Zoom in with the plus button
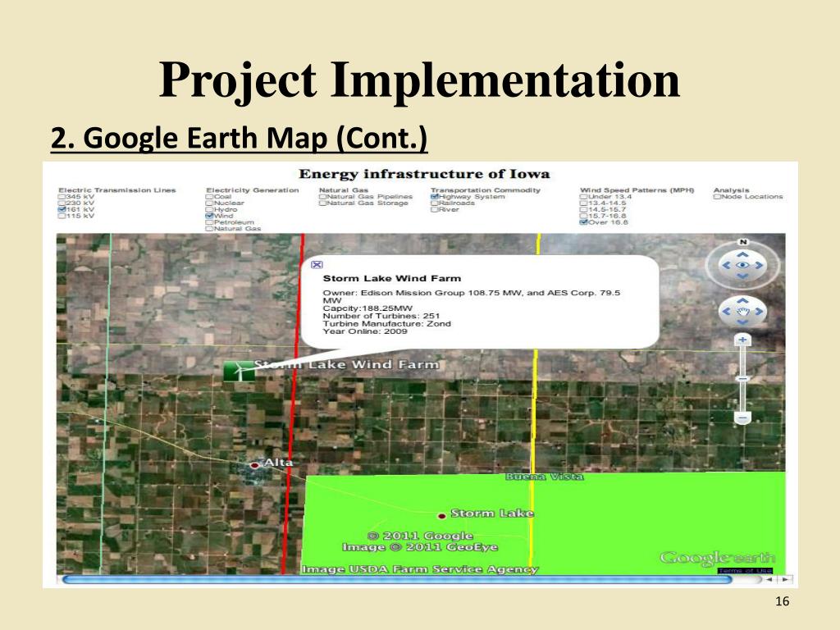Image resolution: width=840 pixels, height=630 pixels. [x=742, y=340]
